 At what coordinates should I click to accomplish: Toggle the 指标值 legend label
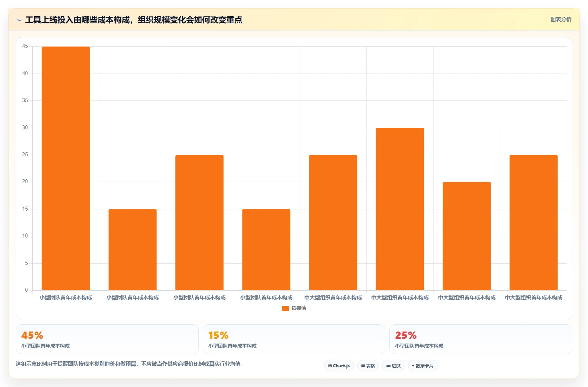point(299,308)
